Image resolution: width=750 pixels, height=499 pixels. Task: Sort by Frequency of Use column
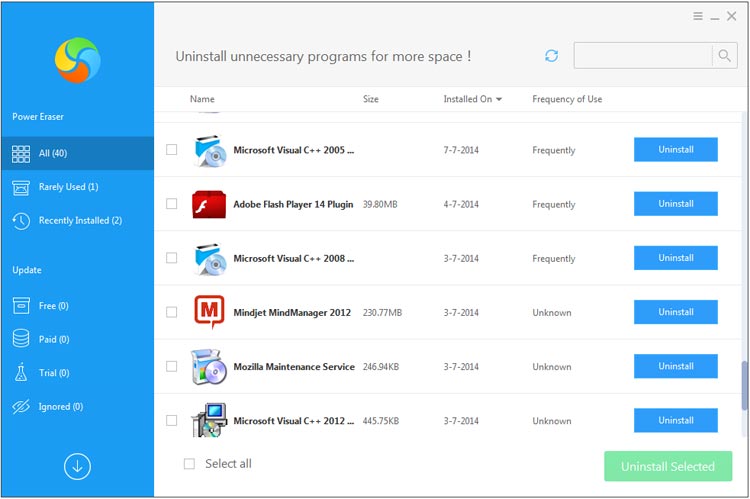[x=567, y=99]
